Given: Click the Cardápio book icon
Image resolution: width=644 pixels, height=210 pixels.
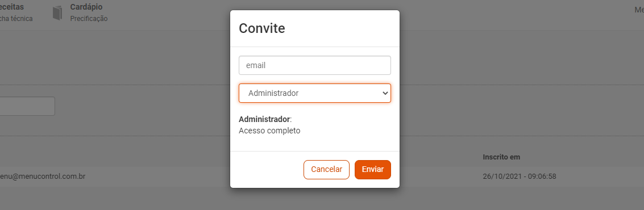Looking at the screenshot, I should click(57, 12).
